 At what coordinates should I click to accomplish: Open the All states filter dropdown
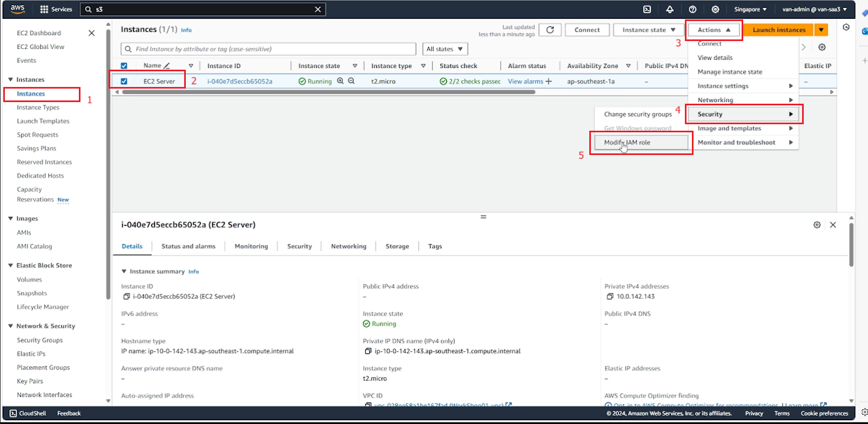tap(445, 49)
